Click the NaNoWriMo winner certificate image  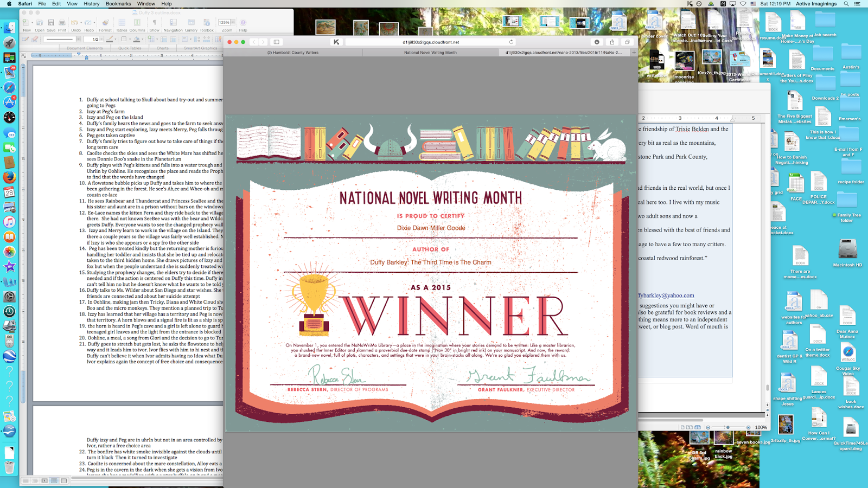click(431, 273)
